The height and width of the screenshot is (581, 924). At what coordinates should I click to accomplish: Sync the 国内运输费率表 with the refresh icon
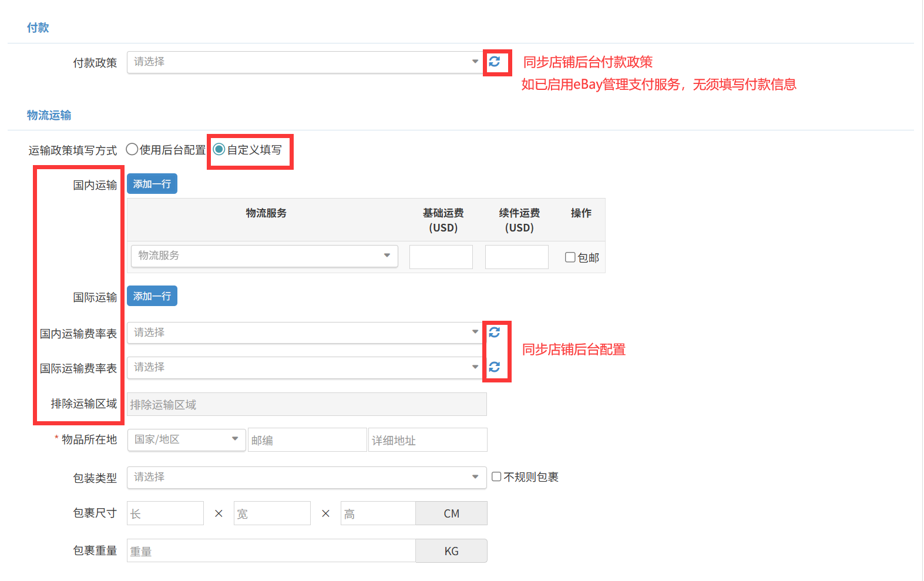click(495, 333)
